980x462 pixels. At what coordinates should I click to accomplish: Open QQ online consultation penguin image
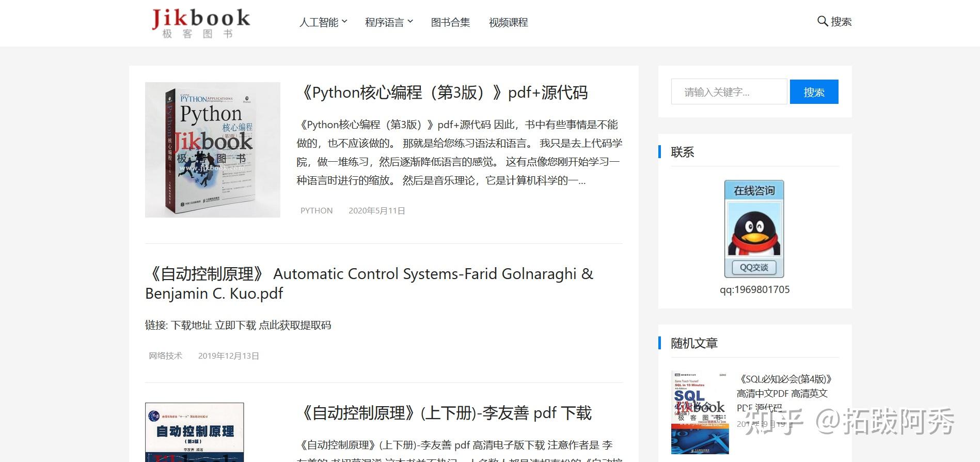coord(754,229)
